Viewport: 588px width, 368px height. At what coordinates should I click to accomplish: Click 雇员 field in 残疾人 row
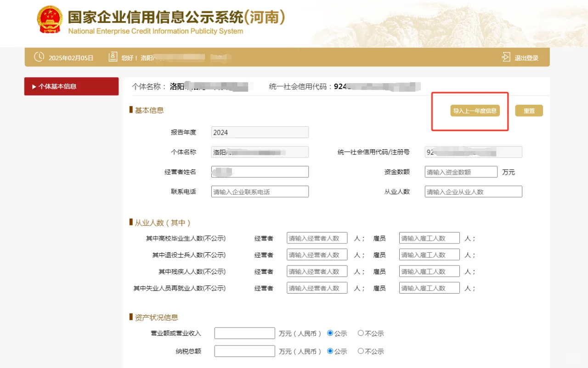(430, 271)
